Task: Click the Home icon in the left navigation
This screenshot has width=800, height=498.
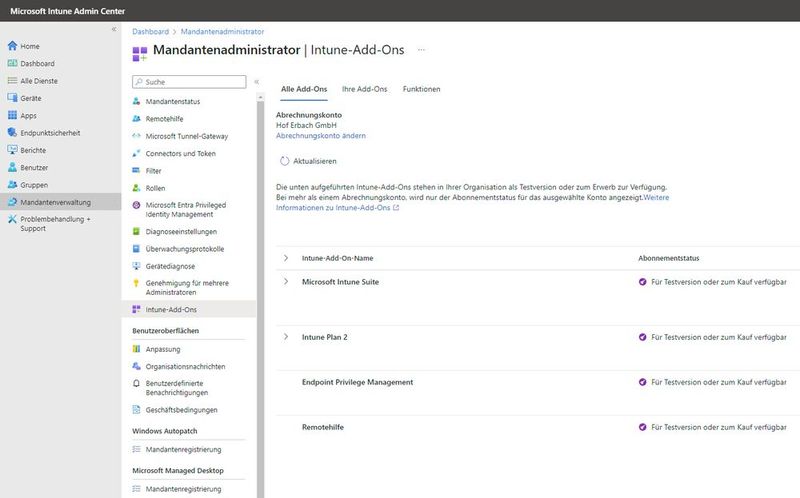Action: click(12, 46)
